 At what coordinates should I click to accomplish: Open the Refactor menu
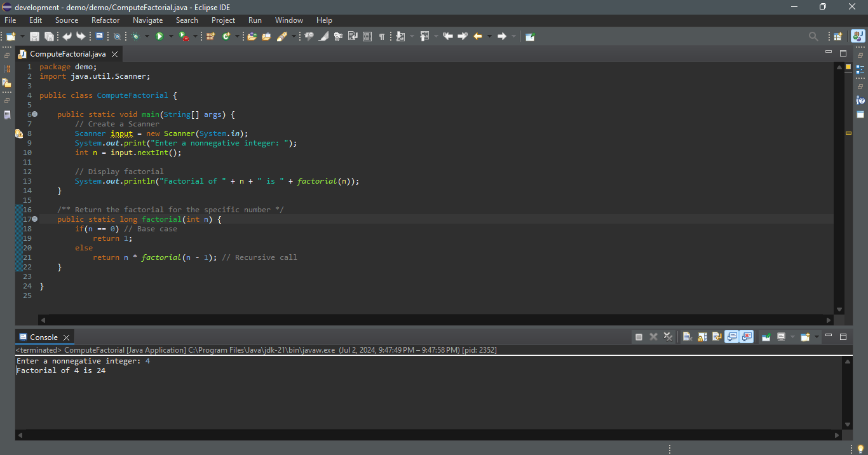pos(105,20)
